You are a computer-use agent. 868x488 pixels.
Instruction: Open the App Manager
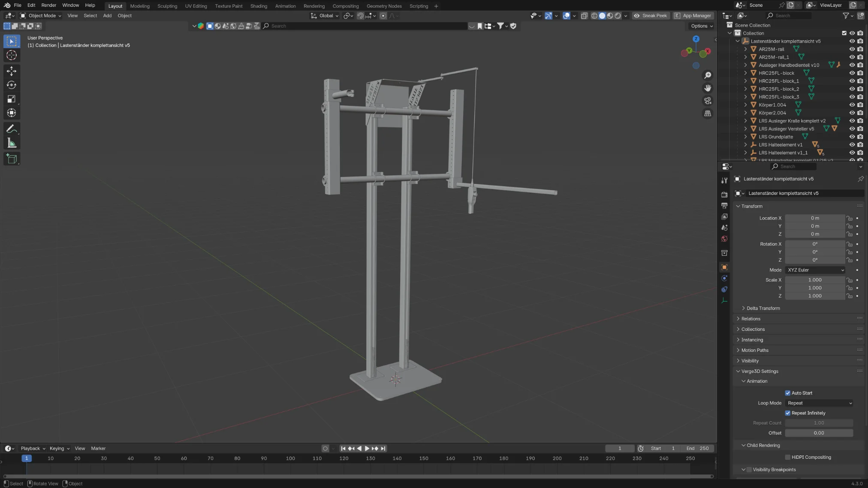(x=693, y=15)
